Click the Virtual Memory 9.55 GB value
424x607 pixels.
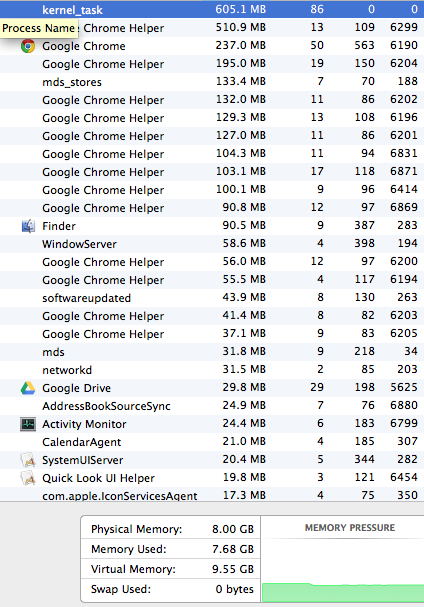pyautogui.click(x=233, y=569)
